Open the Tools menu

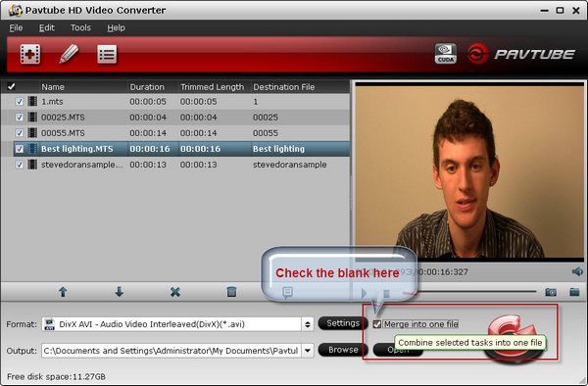point(80,27)
